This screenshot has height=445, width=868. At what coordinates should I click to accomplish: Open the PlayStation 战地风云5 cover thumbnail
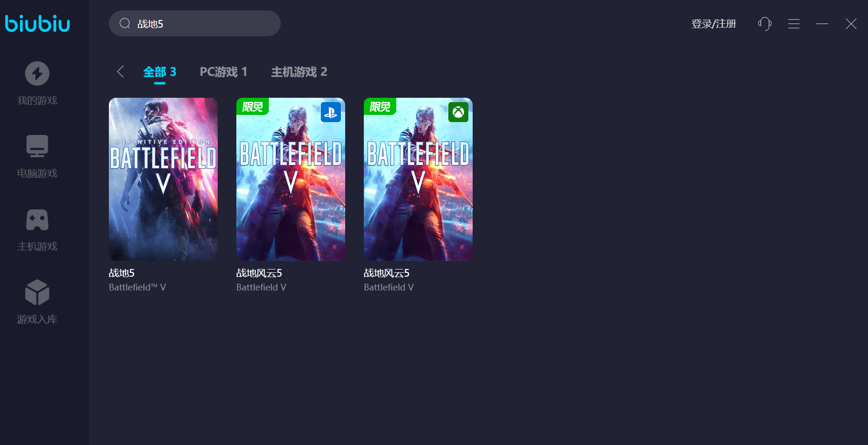click(291, 179)
